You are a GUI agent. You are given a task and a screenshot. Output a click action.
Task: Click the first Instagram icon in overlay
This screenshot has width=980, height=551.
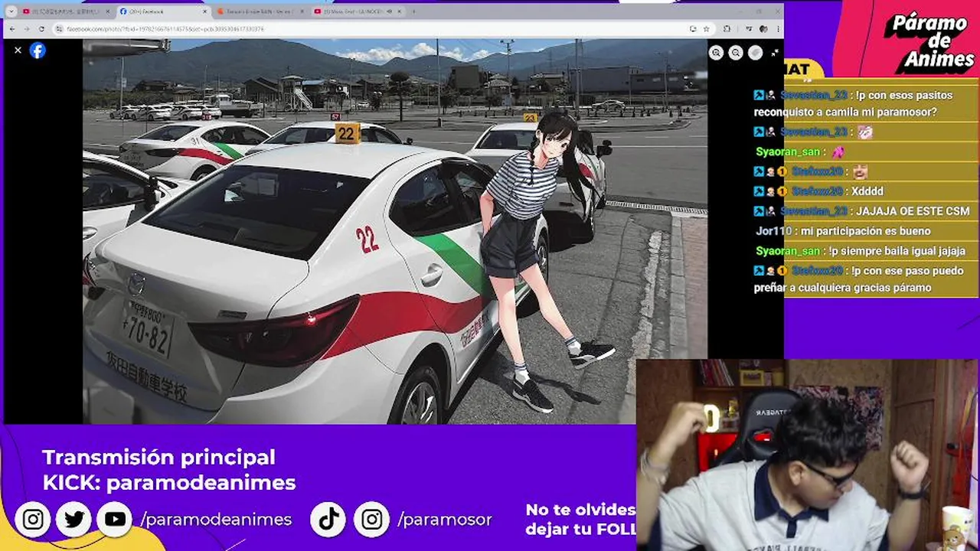coord(33,520)
